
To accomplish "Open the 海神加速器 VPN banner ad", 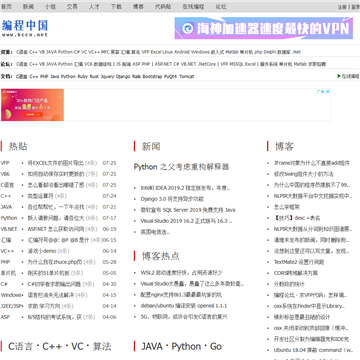I will [x=264, y=28].
